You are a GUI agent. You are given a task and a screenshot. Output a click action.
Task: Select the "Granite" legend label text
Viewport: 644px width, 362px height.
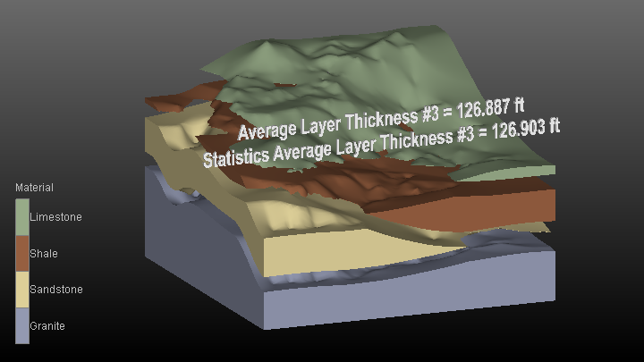[47, 326]
